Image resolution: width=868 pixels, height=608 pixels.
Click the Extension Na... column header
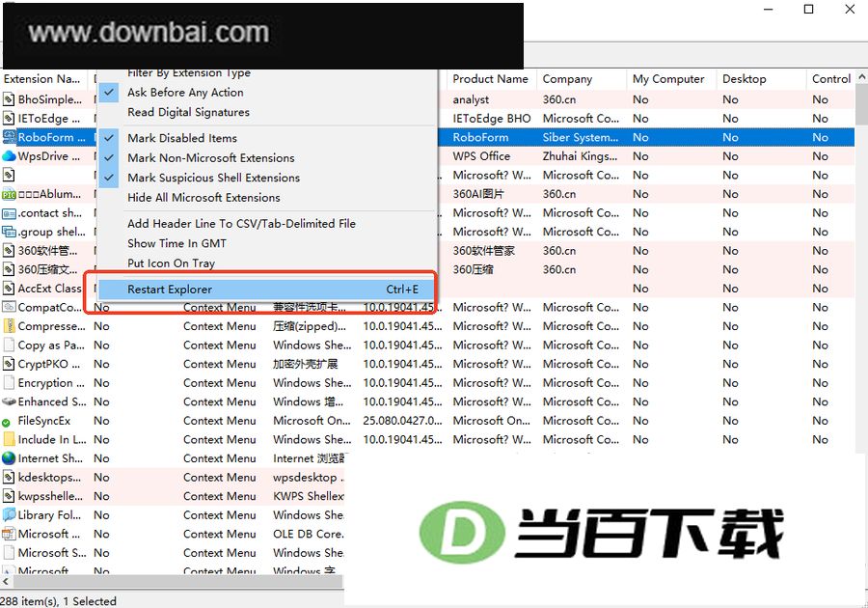coord(43,79)
